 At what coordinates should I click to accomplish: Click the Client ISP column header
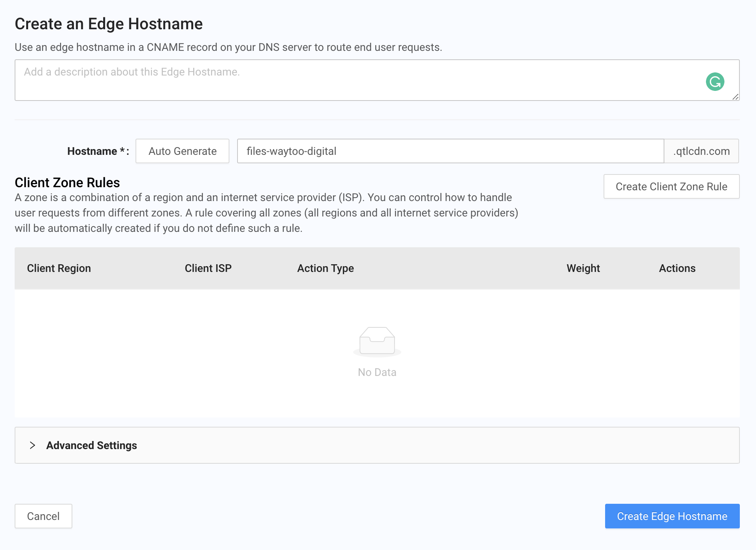pos(208,268)
